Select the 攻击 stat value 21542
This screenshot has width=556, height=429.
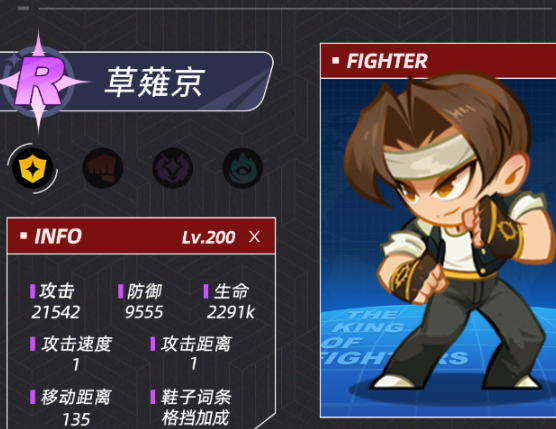[x=55, y=312]
